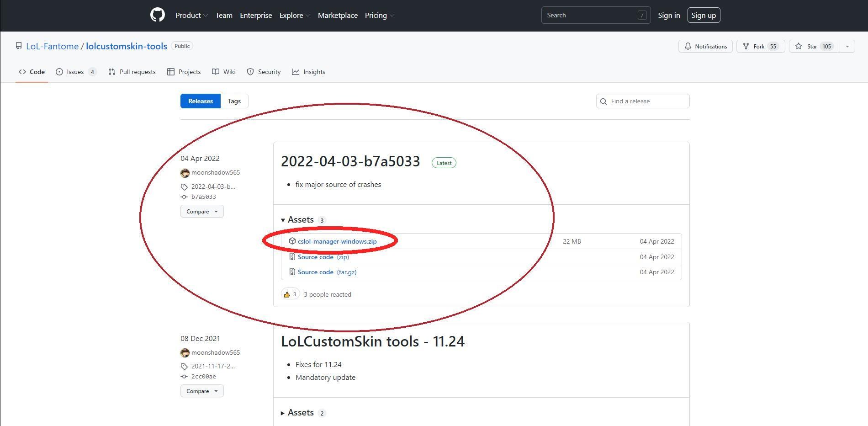Click the package icon beside cslol-manager-windows.zip

[292, 241]
